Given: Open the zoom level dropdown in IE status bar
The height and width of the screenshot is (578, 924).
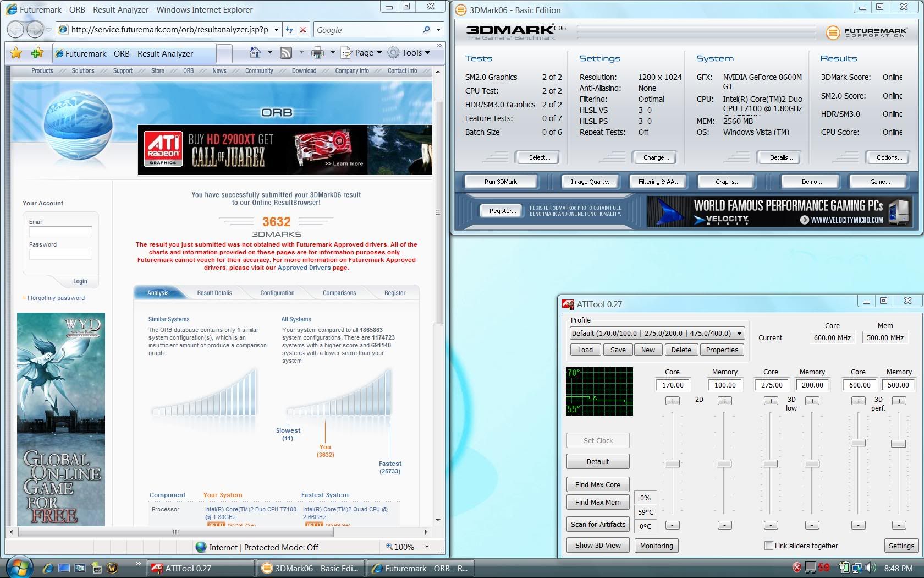Looking at the screenshot, I should 427,547.
